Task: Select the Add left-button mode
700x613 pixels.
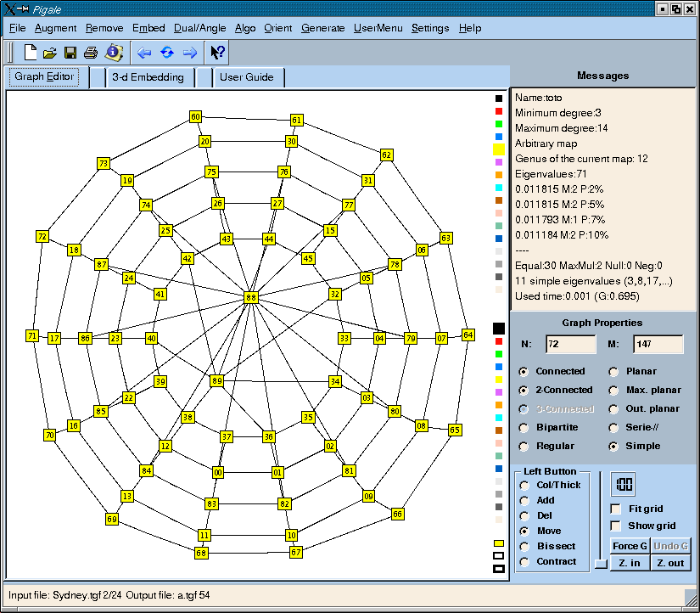Action: click(525, 501)
